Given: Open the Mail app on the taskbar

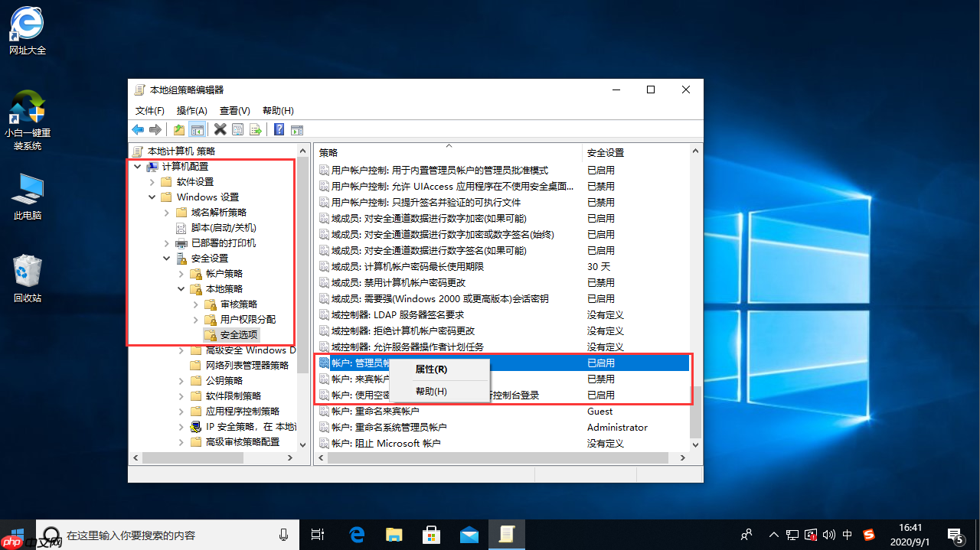Looking at the screenshot, I should click(x=469, y=534).
